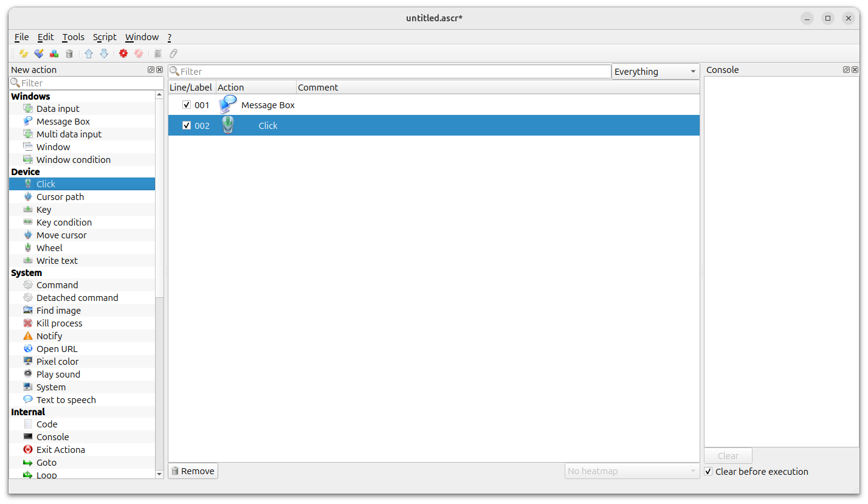
Task: Click the Play sound speaker icon
Action: click(x=28, y=374)
